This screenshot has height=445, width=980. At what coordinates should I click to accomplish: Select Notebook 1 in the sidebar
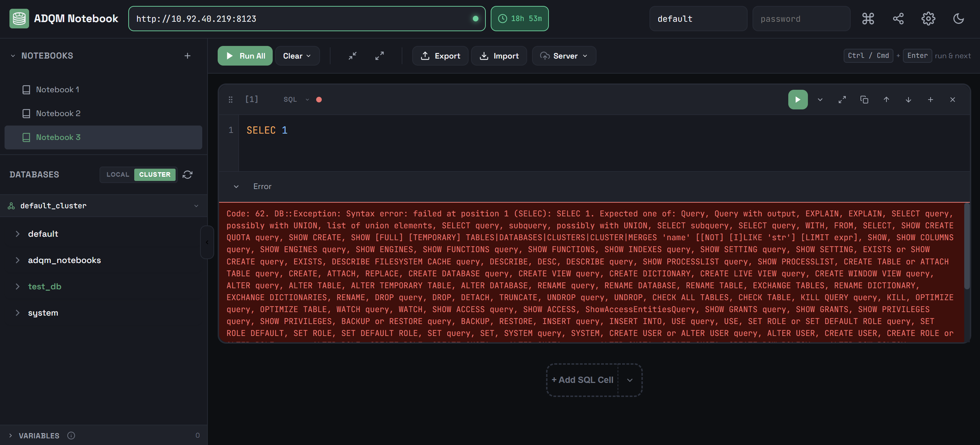coord(57,89)
